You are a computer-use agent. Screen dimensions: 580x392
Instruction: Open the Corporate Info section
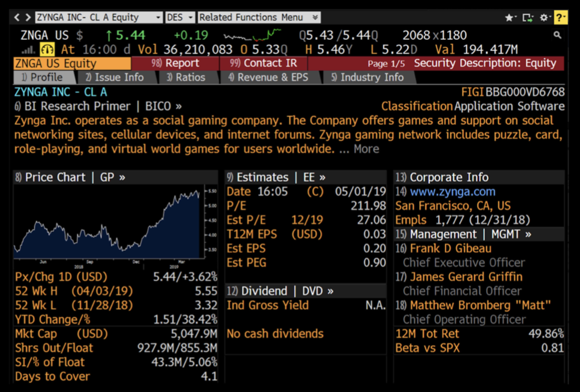point(449,178)
